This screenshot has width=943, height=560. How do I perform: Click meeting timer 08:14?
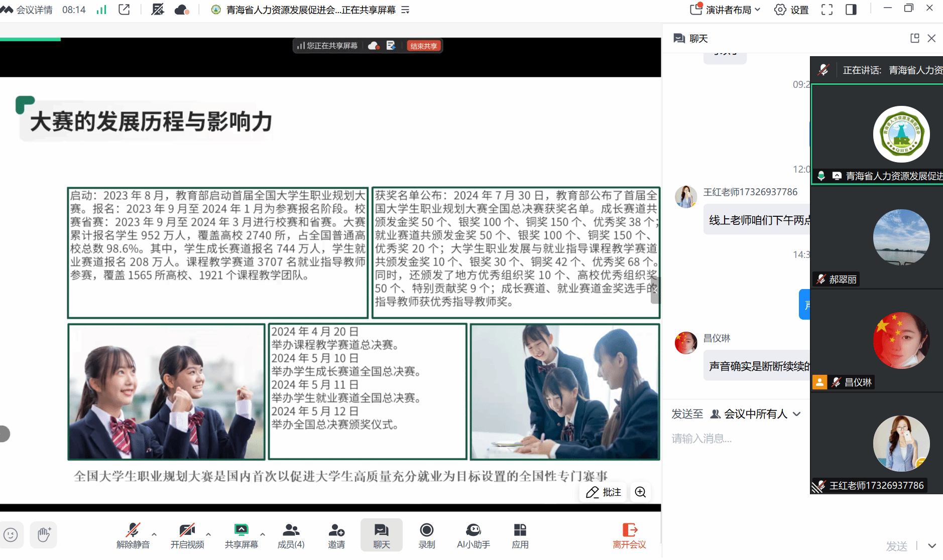tap(74, 10)
